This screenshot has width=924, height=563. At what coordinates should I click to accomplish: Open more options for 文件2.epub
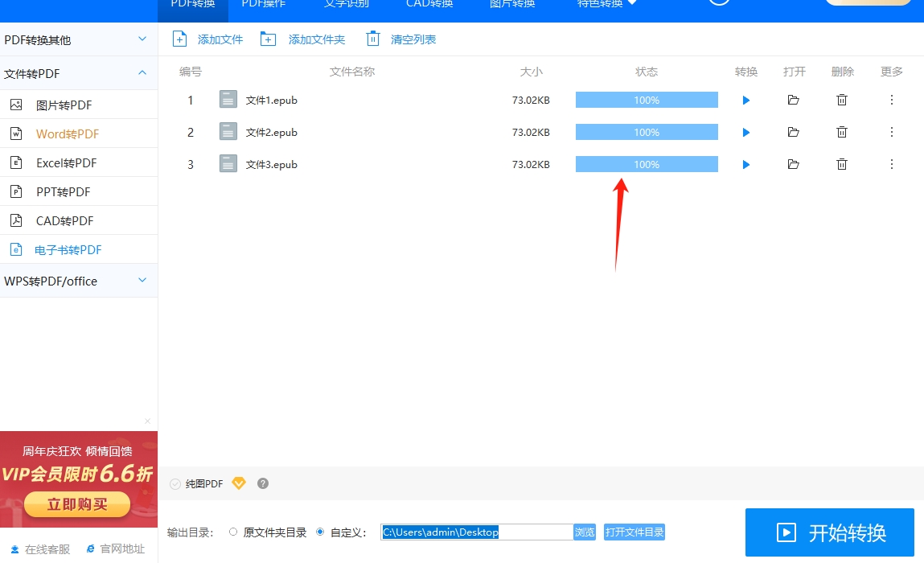(892, 131)
